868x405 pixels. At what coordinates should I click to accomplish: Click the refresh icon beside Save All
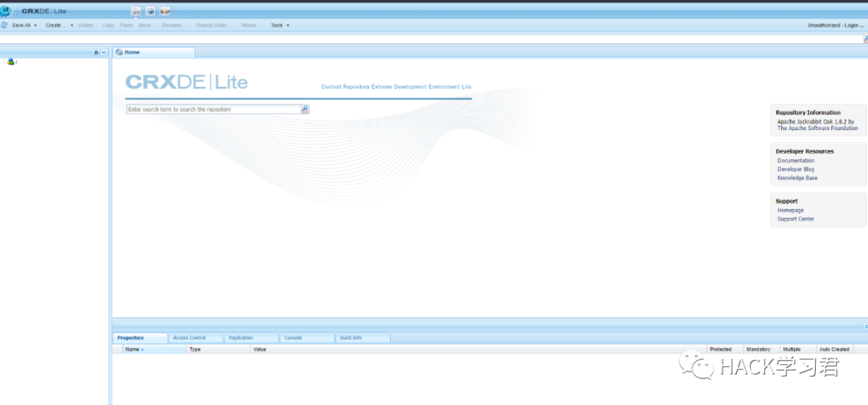[4, 26]
